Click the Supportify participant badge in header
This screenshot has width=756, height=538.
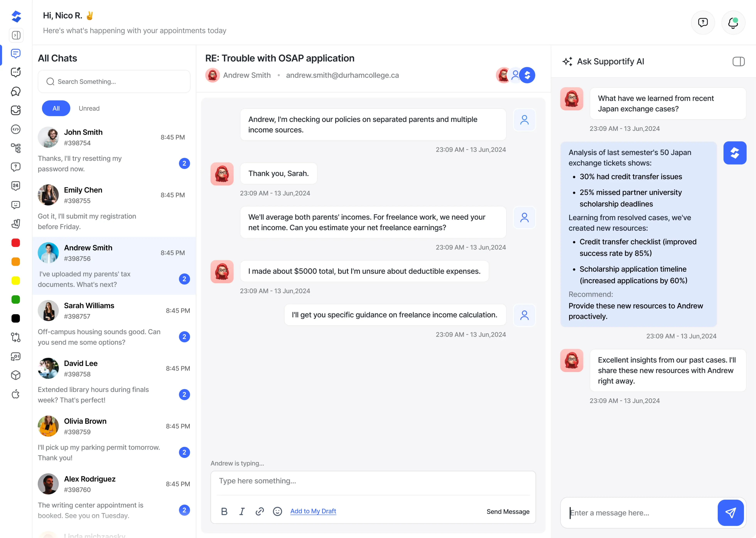pos(527,75)
